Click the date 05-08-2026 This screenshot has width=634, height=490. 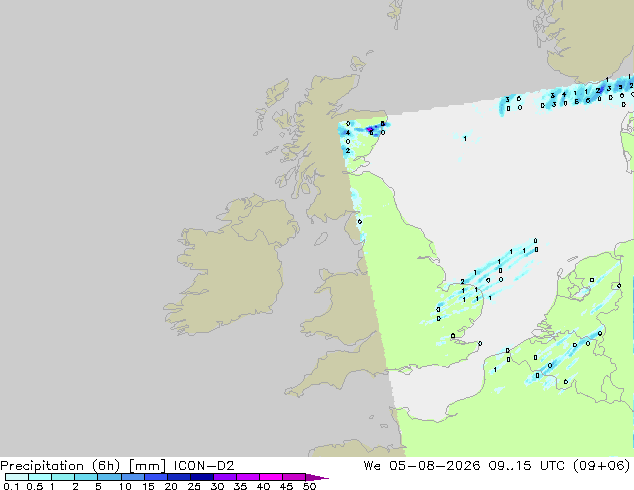tap(435, 466)
